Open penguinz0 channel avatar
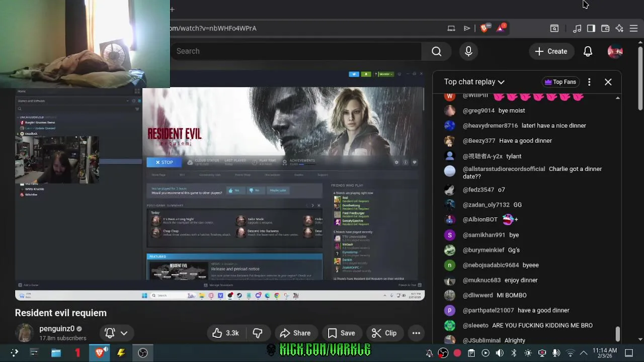644x362 pixels. (25, 333)
